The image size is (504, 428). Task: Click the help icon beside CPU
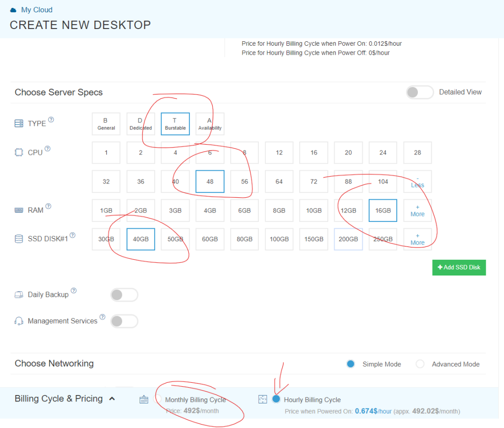click(x=48, y=149)
